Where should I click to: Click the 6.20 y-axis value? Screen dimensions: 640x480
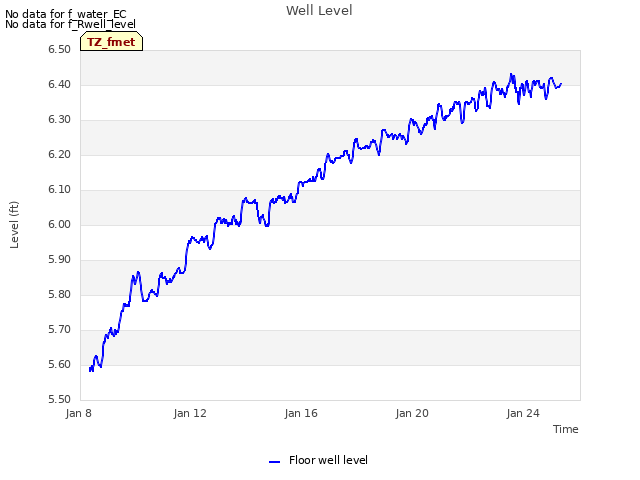pyautogui.click(x=60, y=155)
